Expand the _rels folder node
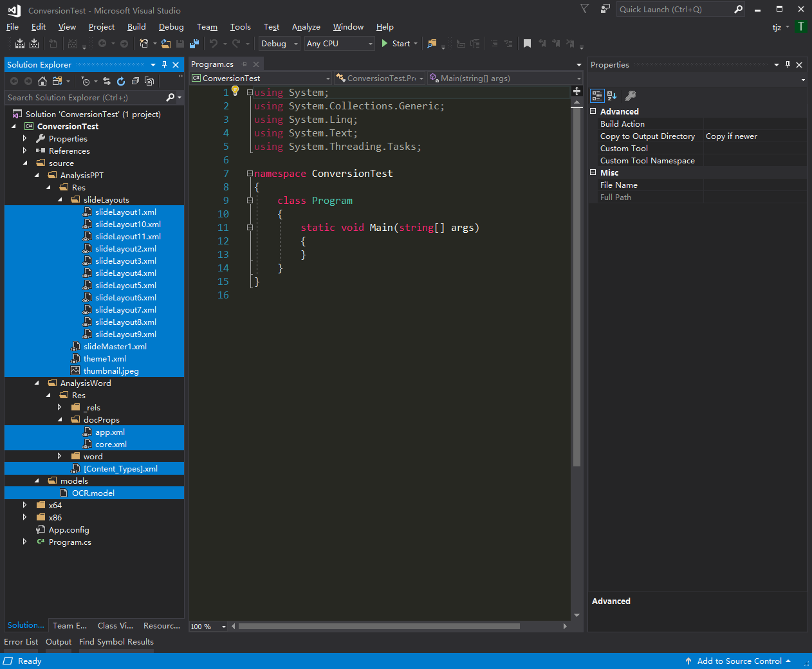Image resolution: width=812 pixels, height=669 pixels. pos(60,407)
